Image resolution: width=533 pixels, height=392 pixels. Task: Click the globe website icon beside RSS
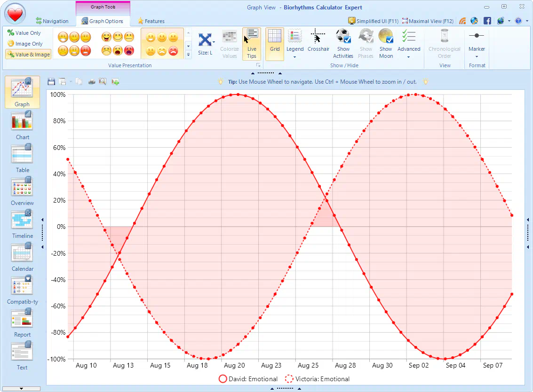click(474, 21)
